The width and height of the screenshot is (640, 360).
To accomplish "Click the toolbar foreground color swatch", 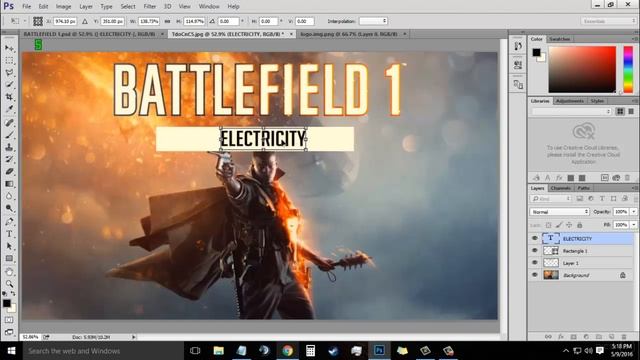I will click(7, 303).
